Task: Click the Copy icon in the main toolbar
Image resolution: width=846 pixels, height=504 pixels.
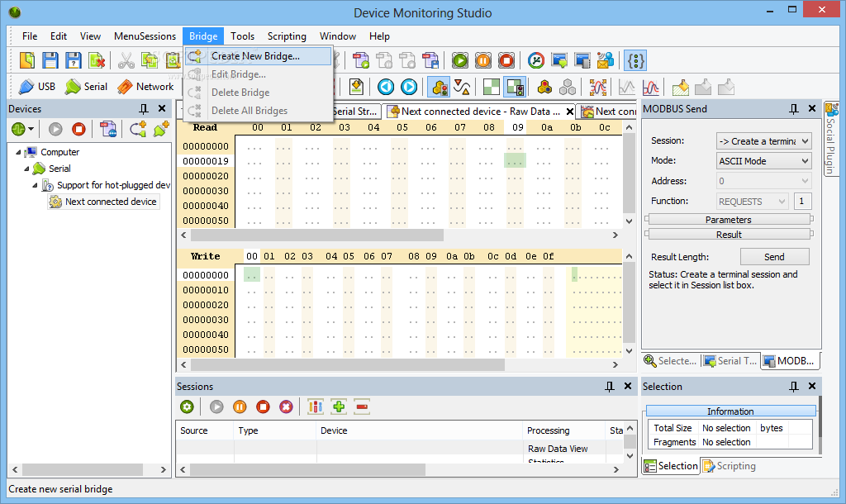Action: pos(150,59)
